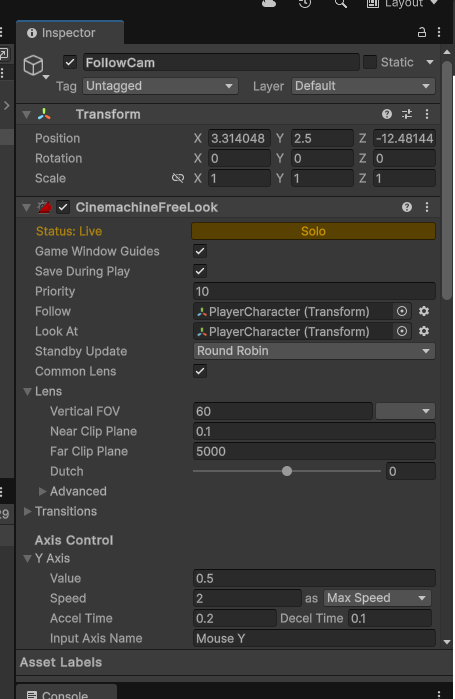Open the Layer dropdown showing Default
This screenshot has height=699, width=455.
pyautogui.click(x=364, y=86)
